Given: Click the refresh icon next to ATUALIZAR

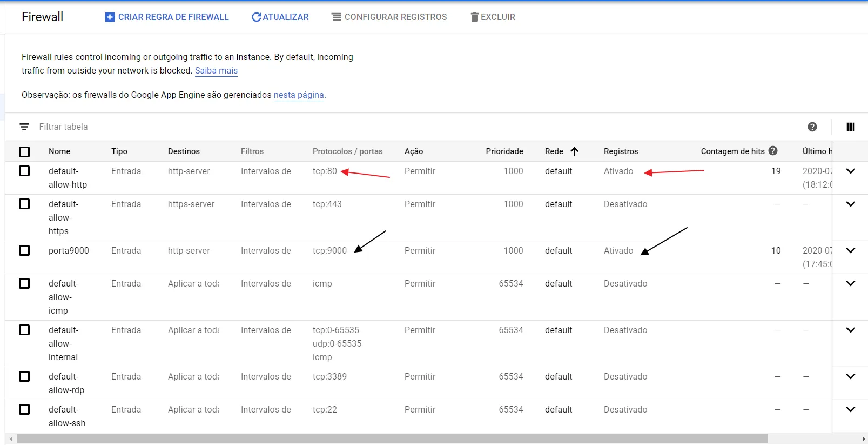Looking at the screenshot, I should click(257, 17).
